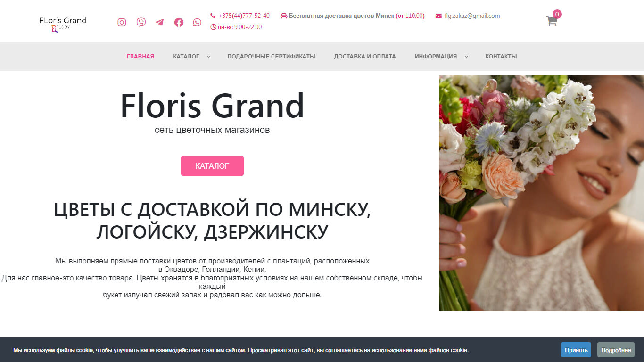Open the Instagram social link
The height and width of the screenshot is (362, 644).
(x=122, y=22)
